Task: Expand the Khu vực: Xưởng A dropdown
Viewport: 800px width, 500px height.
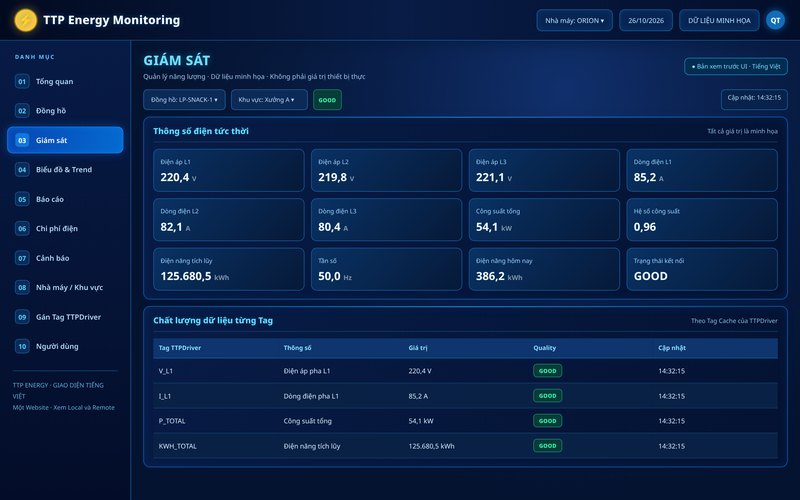Action: click(x=269, y=100)
